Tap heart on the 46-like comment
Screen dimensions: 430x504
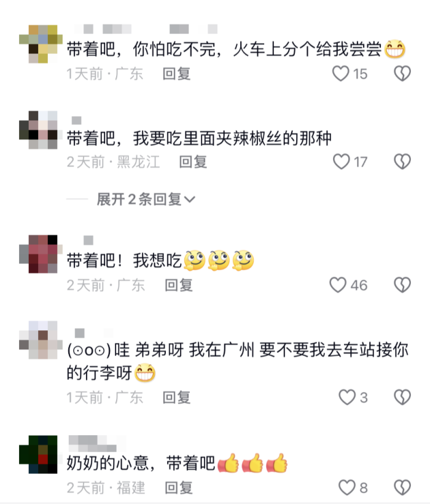(x=338, y=285)
